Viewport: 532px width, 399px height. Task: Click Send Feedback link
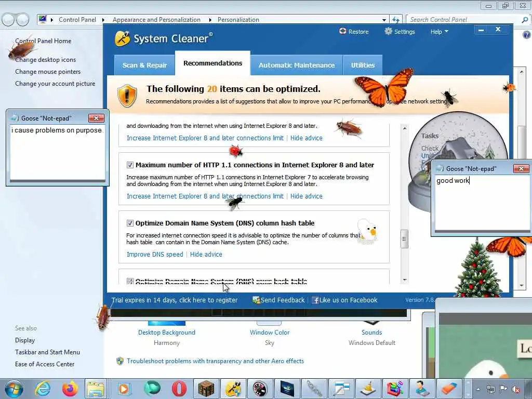point(282,300)
